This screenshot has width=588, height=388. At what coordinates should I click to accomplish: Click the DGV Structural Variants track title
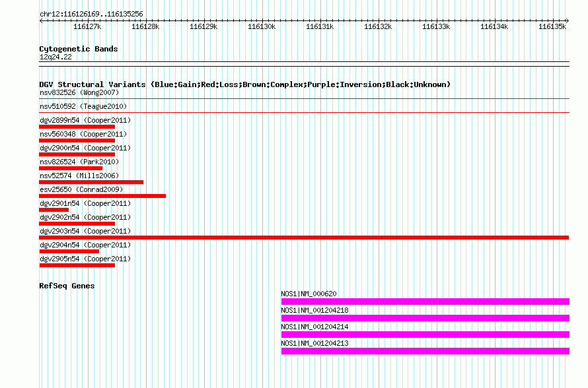244,84
